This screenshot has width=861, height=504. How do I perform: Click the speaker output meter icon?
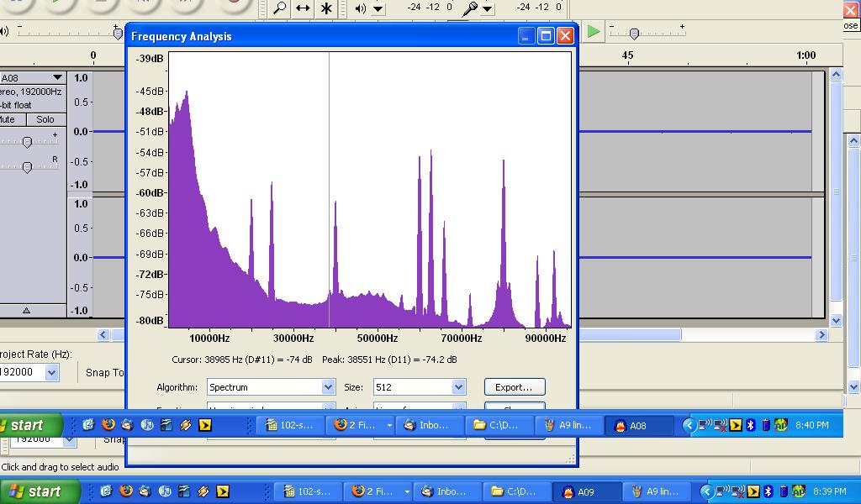click(x=361, y=8)
